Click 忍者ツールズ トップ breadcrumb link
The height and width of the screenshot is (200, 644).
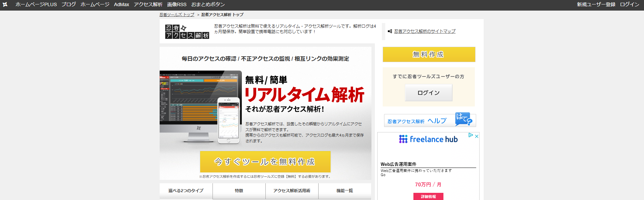177,15
